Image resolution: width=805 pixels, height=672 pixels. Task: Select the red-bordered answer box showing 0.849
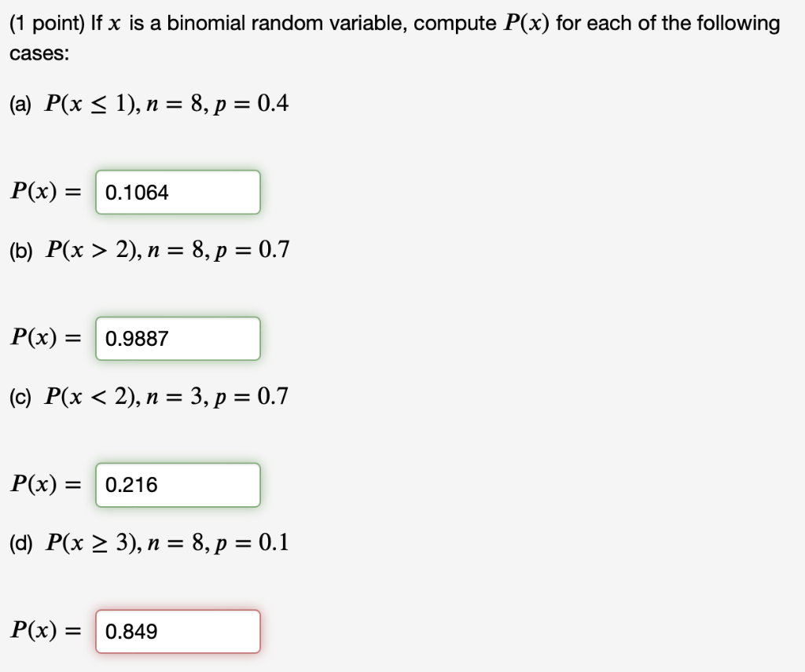pyautogui.click(x=177, y=631)
